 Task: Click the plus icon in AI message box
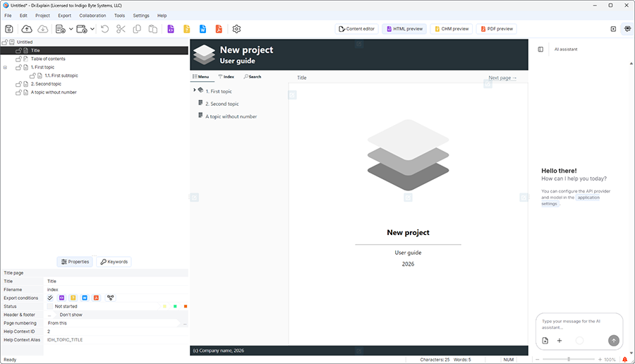(x=560, y=341)
